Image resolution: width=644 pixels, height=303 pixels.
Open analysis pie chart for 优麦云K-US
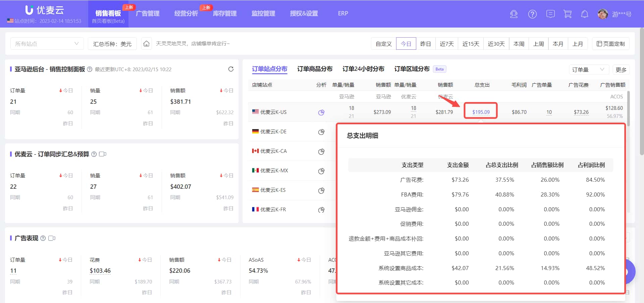pyautogui.click(x=321, y=112)
